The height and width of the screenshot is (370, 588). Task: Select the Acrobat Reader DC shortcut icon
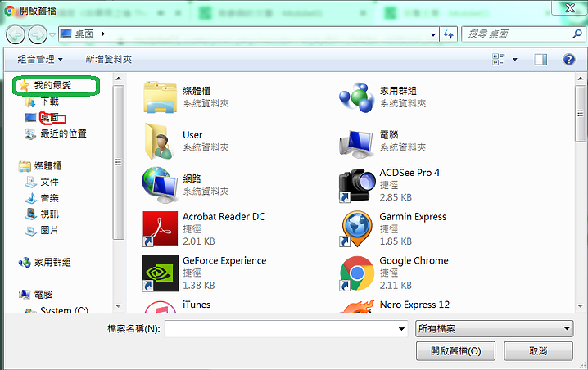(x=161, y=229)
